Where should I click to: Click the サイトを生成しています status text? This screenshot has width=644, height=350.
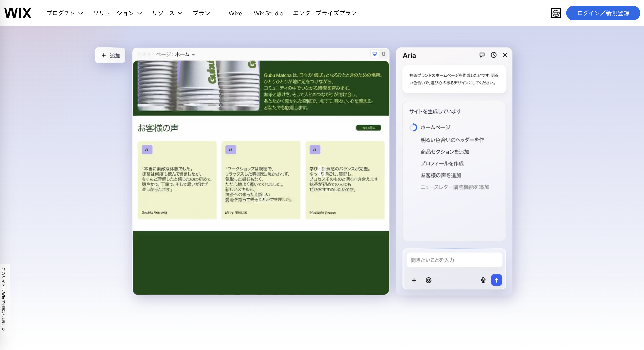pos(435,111)
